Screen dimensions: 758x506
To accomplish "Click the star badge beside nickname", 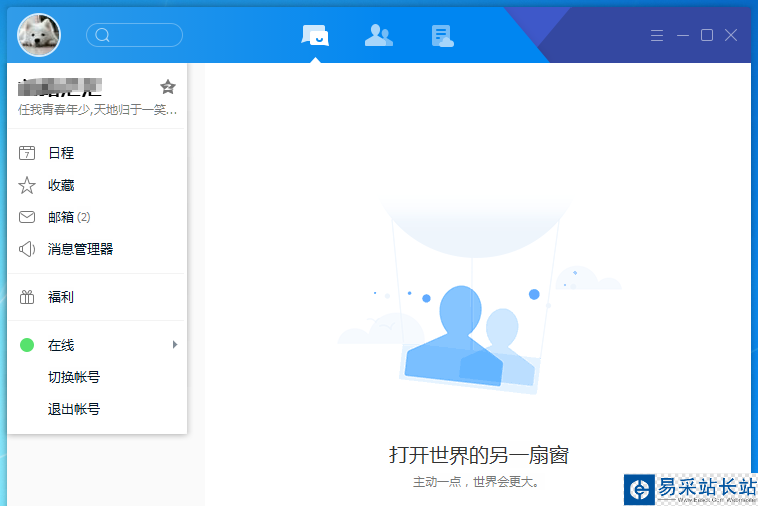I will point(168,87).
